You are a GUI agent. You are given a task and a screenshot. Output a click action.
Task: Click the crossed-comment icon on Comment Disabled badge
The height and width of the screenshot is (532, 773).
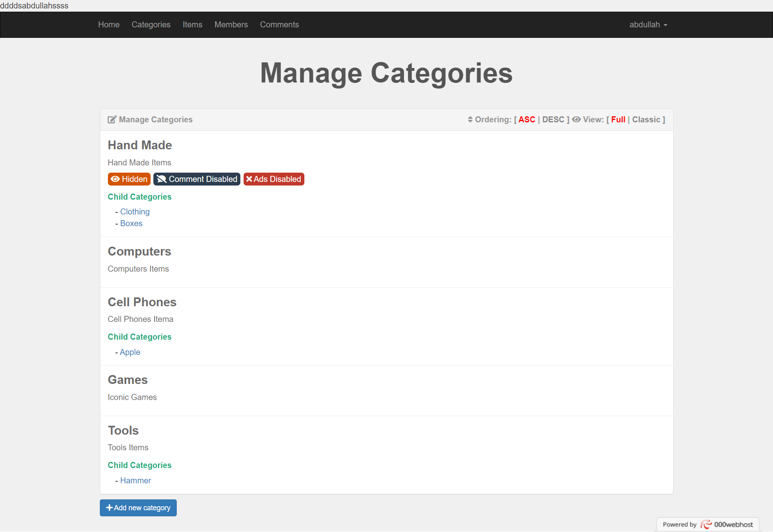[161, 179]
